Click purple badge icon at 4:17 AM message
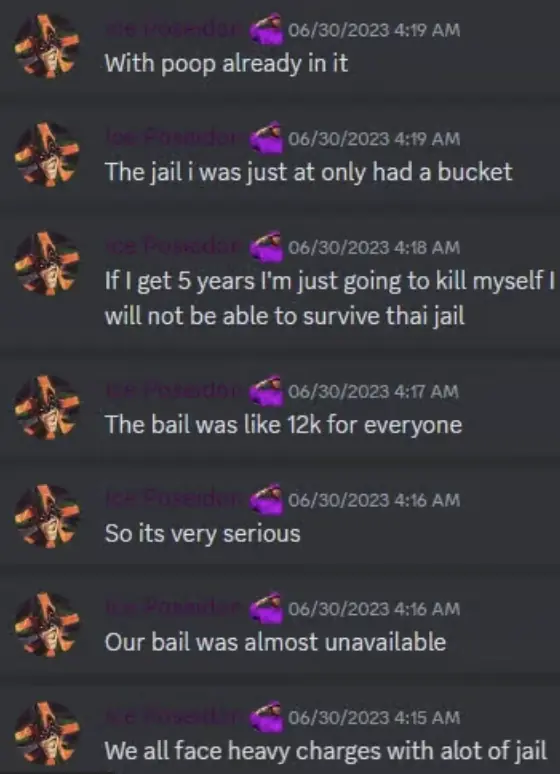This screenshot has height=774, width=560. 267,391
